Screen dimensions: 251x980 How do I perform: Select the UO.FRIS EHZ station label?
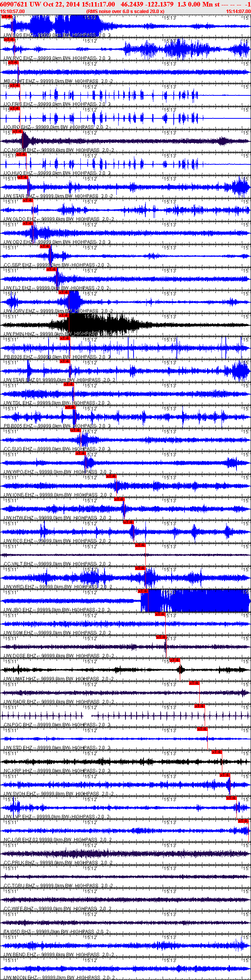(x=57, y=104)
